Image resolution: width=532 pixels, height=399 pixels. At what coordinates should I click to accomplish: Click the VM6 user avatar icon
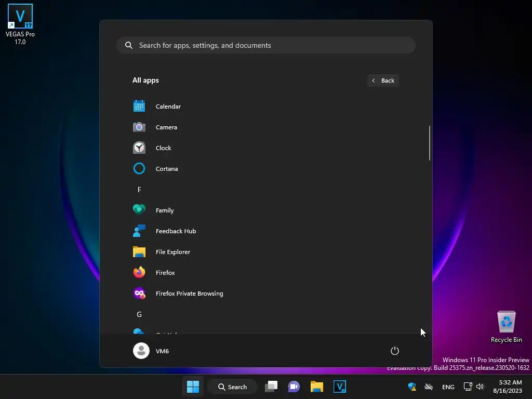pyautogui.click(x=141, y=351)
